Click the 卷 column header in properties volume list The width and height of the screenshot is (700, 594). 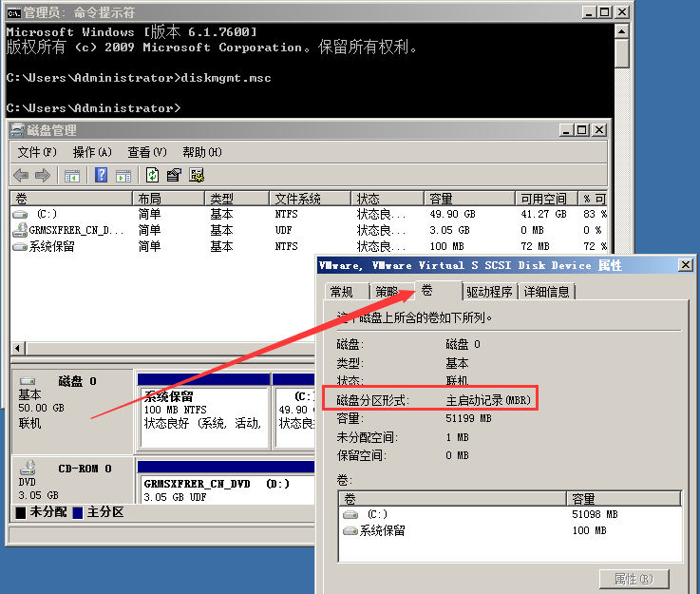[453, 498]
